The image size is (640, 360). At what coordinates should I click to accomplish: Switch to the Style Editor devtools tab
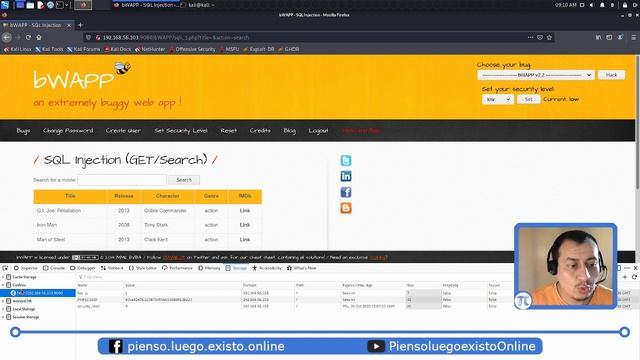(x=143, y=268)
